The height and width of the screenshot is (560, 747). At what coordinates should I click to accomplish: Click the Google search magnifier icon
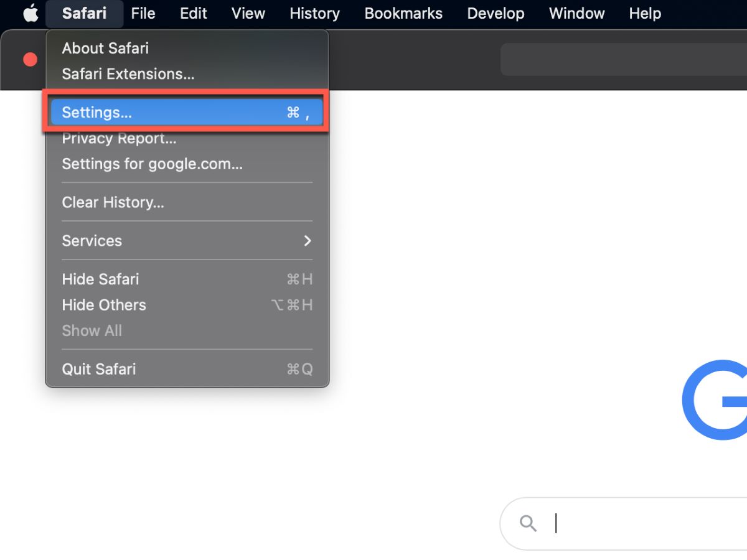[528, 523]
